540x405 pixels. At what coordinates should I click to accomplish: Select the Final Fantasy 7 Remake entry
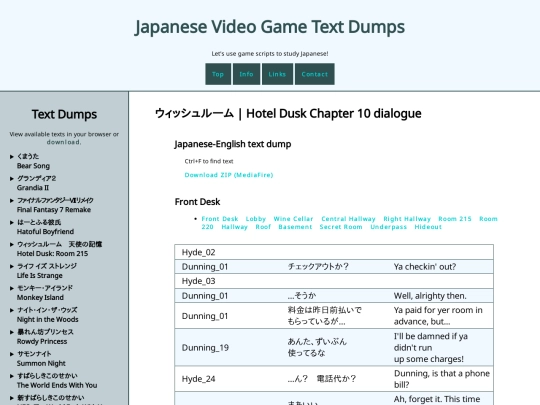[55, 205]
